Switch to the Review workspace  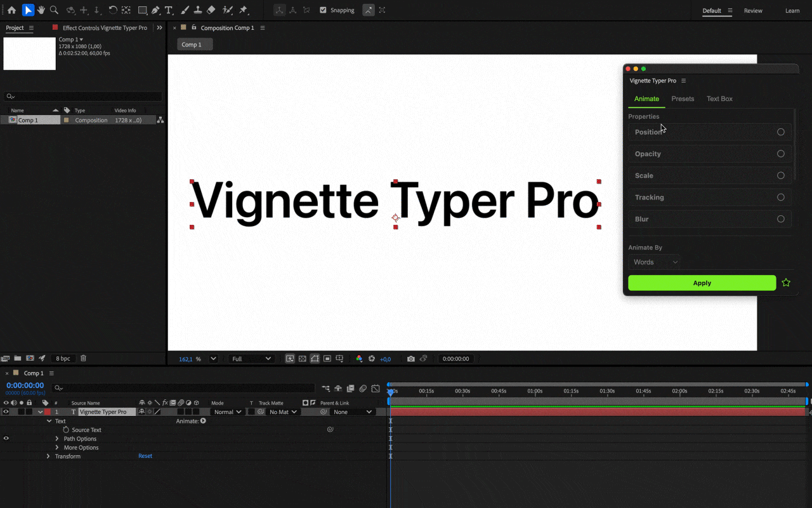pos(753,11)
